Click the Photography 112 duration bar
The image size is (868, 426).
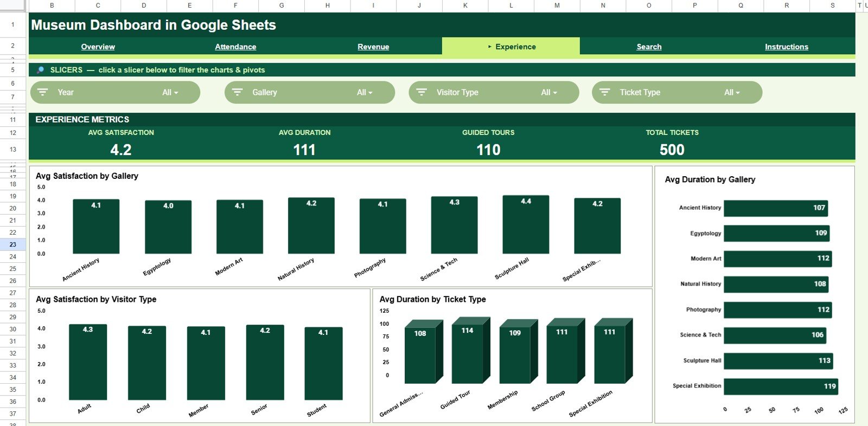pos(778,310)
